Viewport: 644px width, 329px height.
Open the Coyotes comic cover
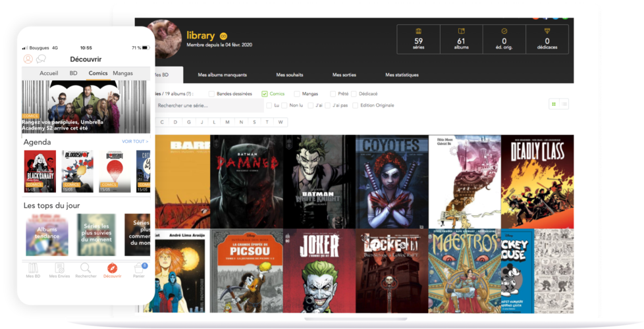(392, 182)
